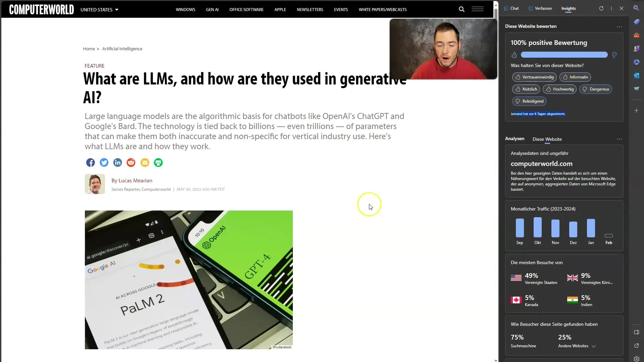Click the Twitter share icon
This screenshot has height=362, width=644.
tap(104, 163)
